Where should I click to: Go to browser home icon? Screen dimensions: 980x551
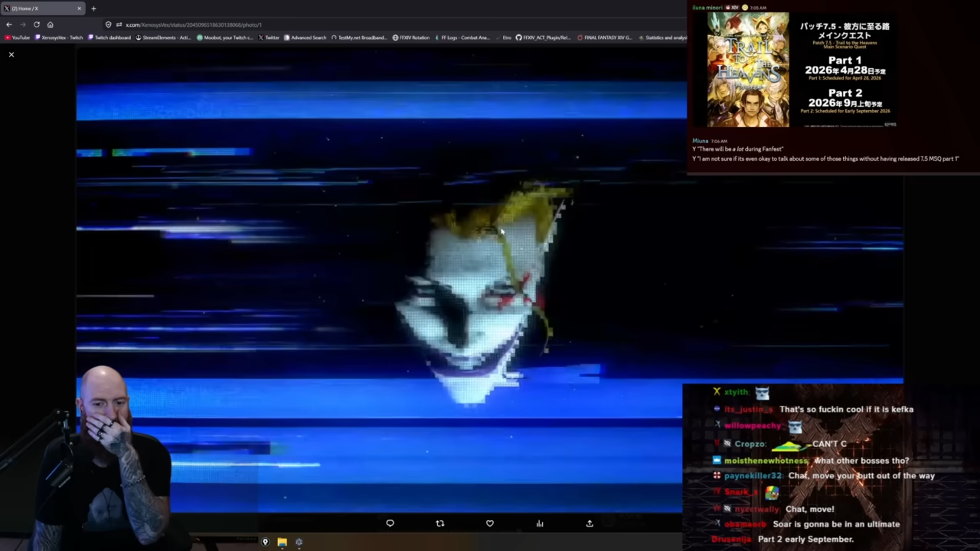point(50,24)
